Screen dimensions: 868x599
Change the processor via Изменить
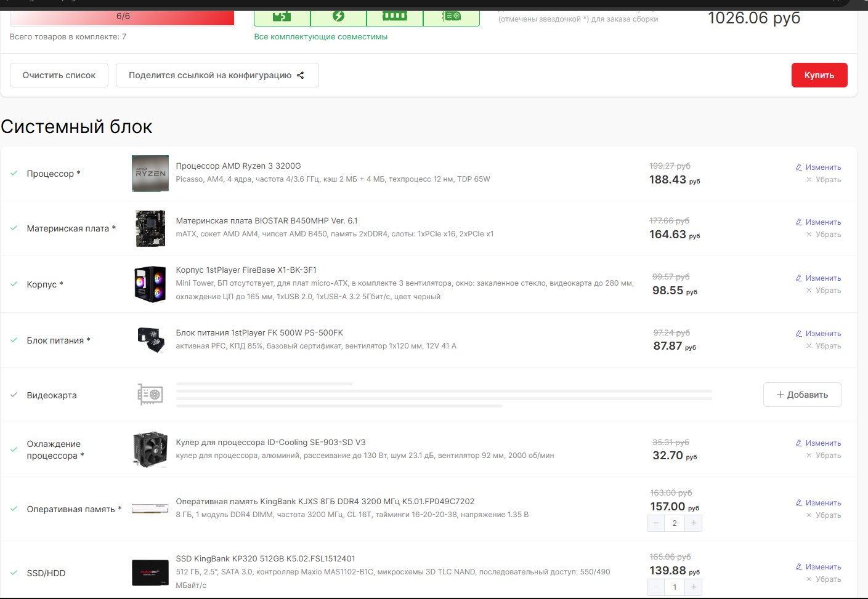click(x=818, y=167)
